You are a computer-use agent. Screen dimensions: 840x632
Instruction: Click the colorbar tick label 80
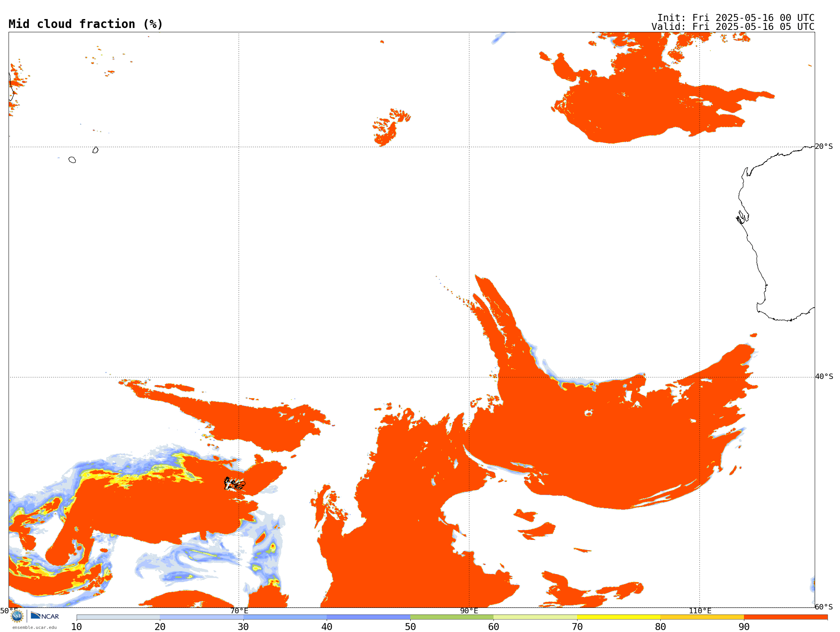coord(660,627)
